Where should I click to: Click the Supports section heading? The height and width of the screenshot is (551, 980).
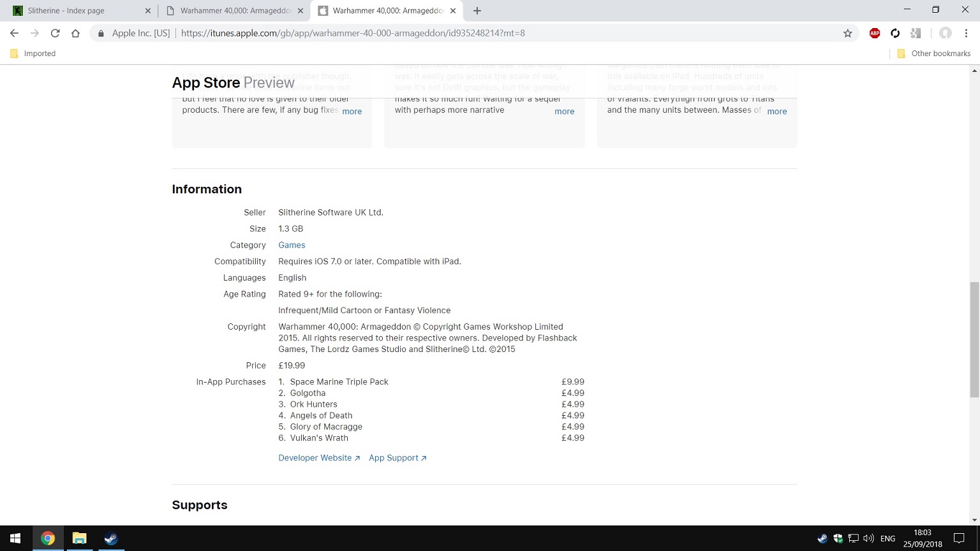coord(200,504)
